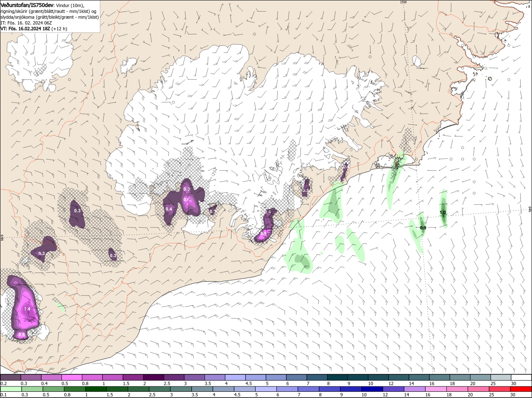The width and height of the screenshot is (532, 398).
Task: Click the Veðurstofan/IS750dev title text
Action: (x=27, y=5)
